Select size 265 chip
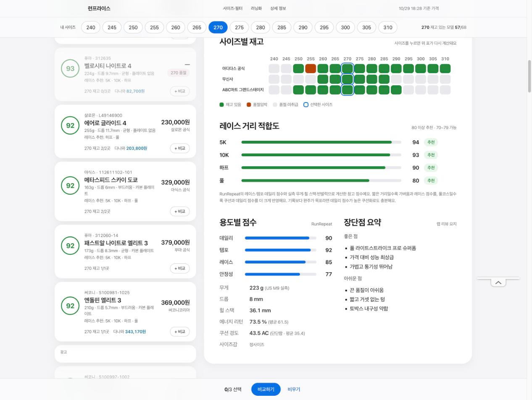532x400 pixels. coord(197,27)
